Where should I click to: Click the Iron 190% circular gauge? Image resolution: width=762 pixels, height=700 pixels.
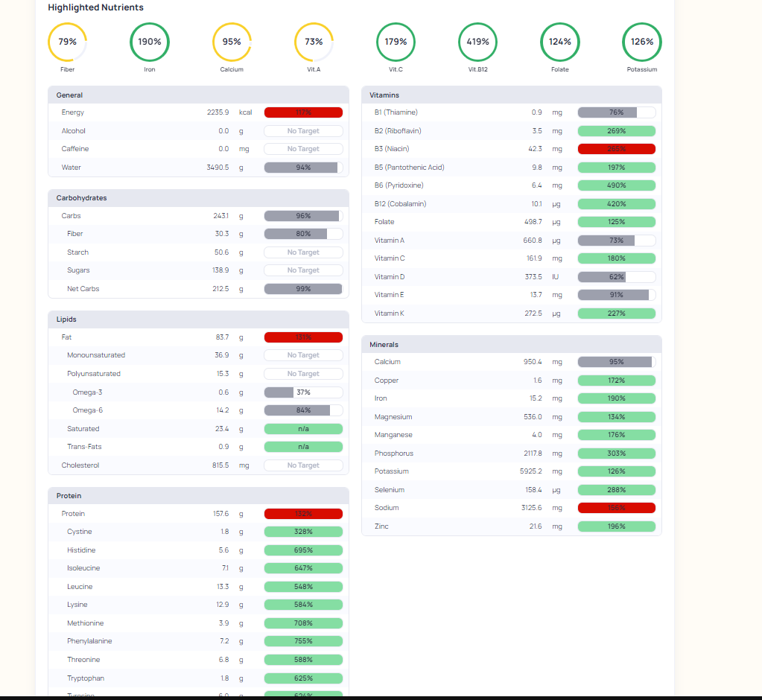click(x=150, y=42)
